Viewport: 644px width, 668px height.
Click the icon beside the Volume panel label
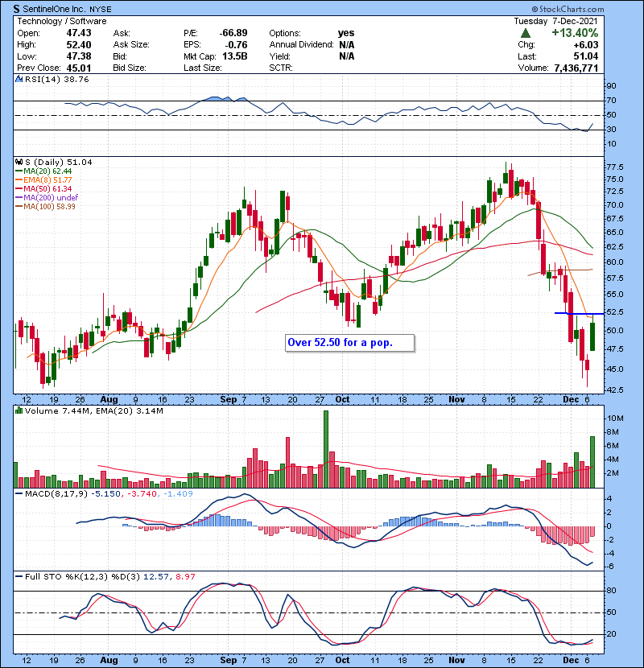[x=19, y=411]
